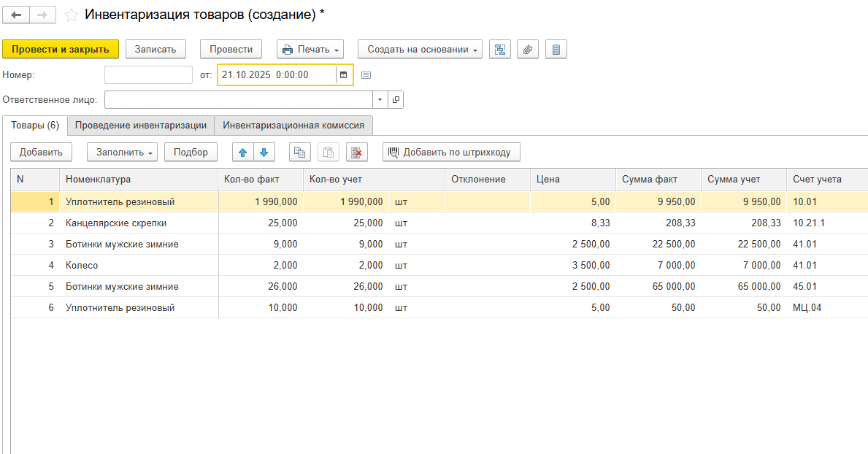Switch to Проведение инвентаризации tab

pos(141,126)
